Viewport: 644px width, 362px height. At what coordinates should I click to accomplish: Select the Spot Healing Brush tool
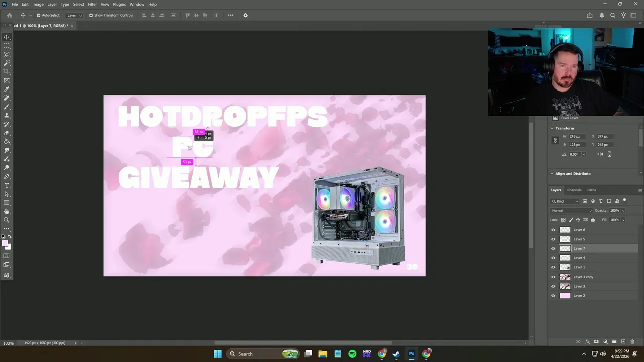click(7, 98)
